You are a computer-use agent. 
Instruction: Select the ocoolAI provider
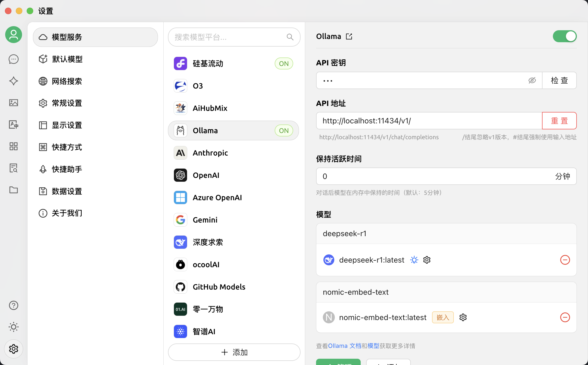(x=234, y=264)
